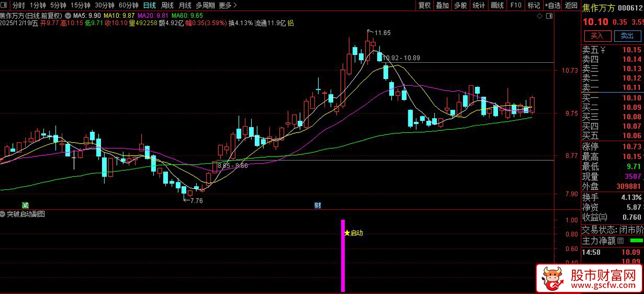Select the 15分钟 period
The height and width of the screenshot is (294, 644).
[80, 5]
